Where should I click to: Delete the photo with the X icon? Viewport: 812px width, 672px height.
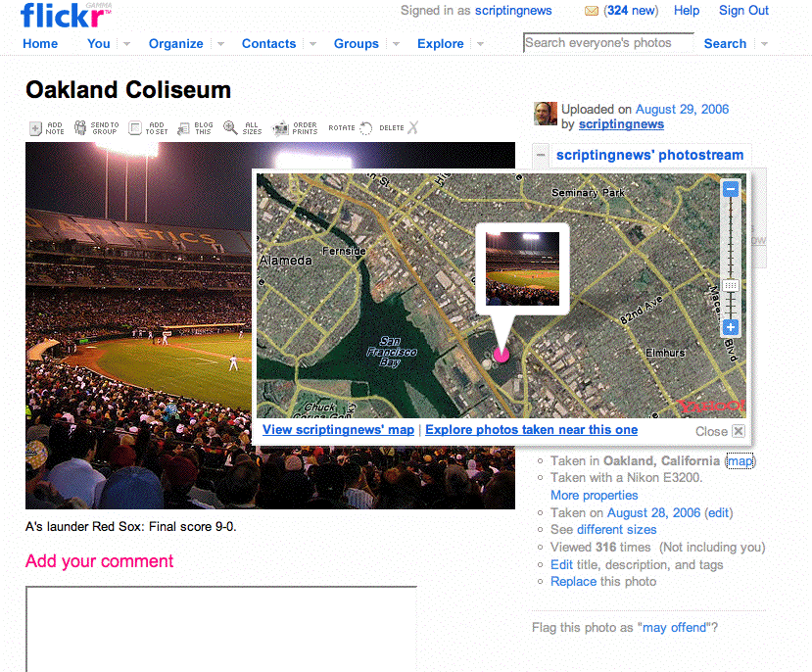(x=412, y=128)
